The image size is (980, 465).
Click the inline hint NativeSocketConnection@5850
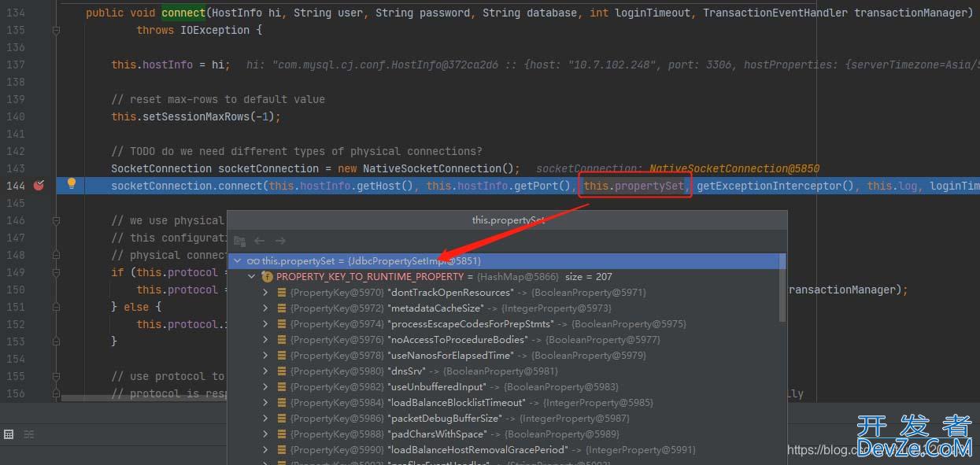pyautogui.click(x=734, y=168)
